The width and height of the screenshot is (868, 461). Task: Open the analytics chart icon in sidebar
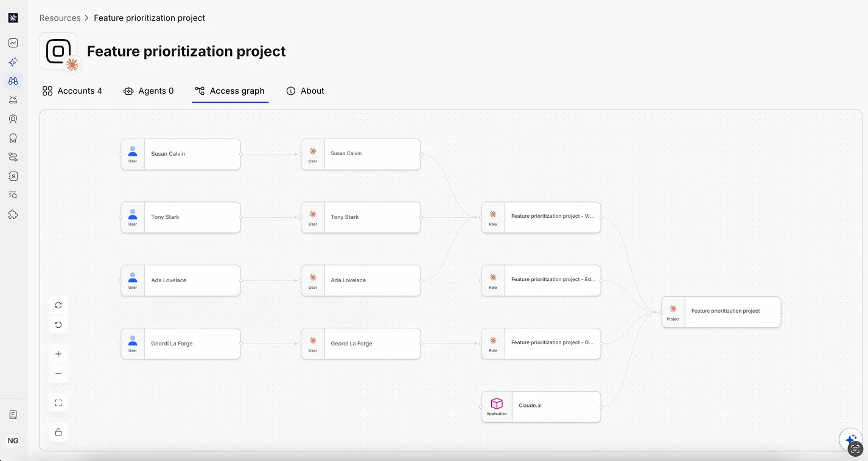(13, 43)
